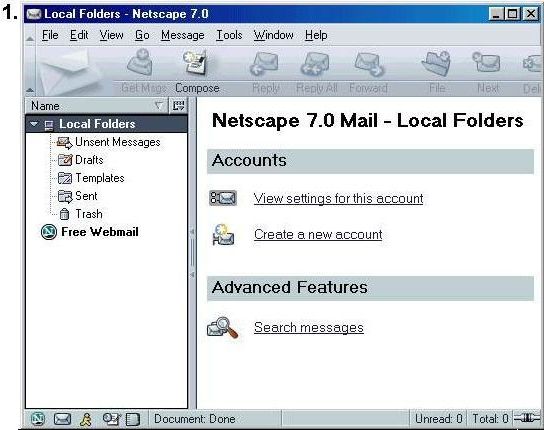Click the Name column header

click(96, 106)
